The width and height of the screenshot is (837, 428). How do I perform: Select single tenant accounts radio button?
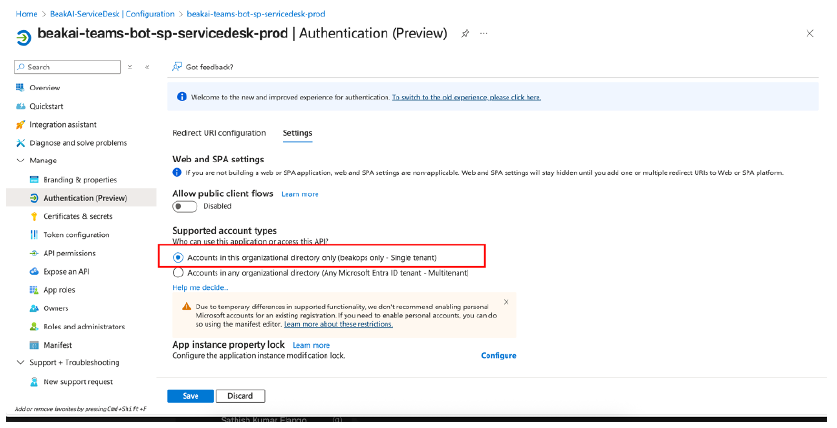tap(178, 258)
